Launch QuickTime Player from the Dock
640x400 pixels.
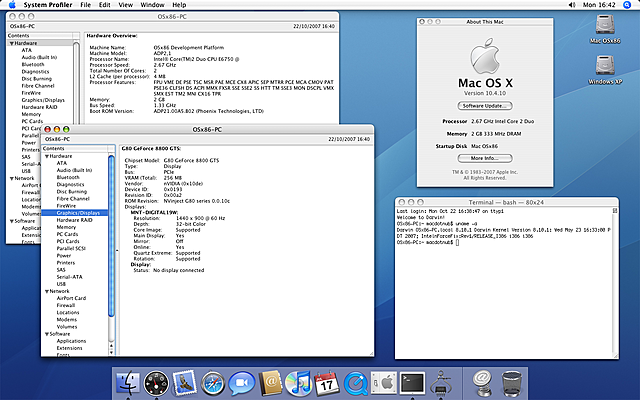point(356,383)
